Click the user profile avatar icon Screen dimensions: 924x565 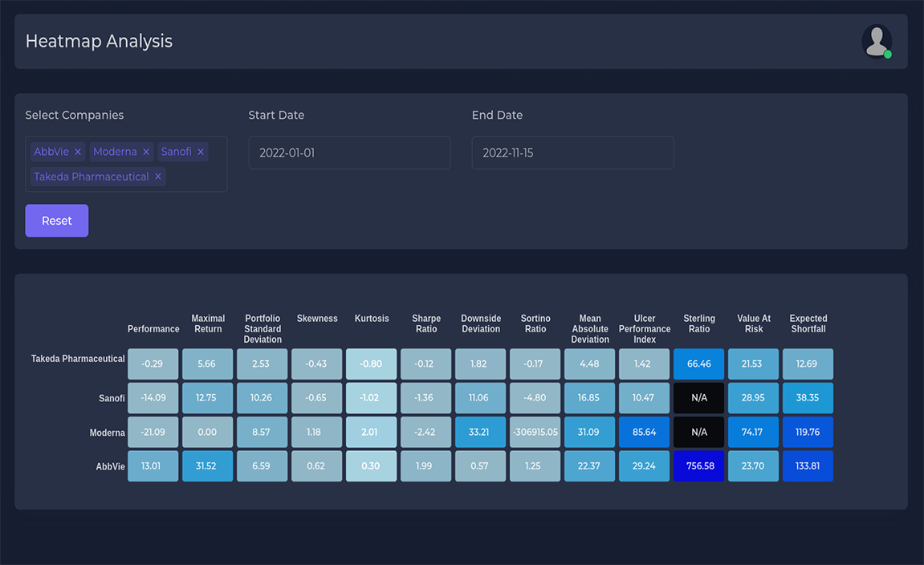click(x=877, y=42)
